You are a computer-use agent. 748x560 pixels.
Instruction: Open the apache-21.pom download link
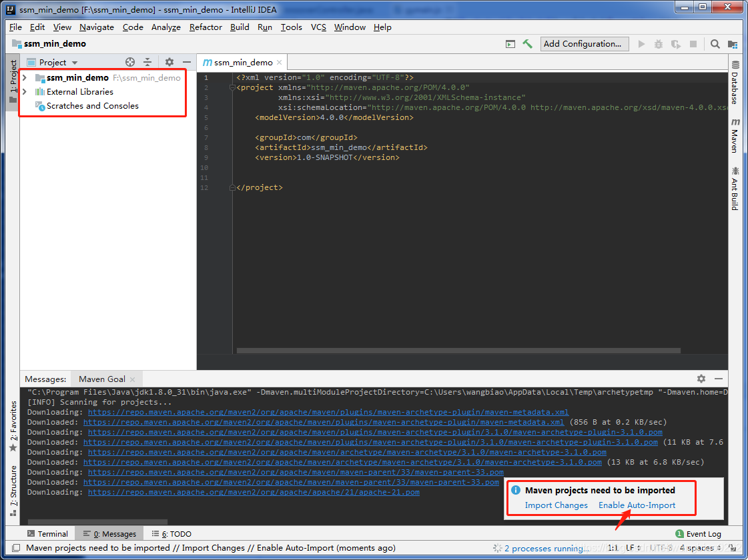point(254,492)
